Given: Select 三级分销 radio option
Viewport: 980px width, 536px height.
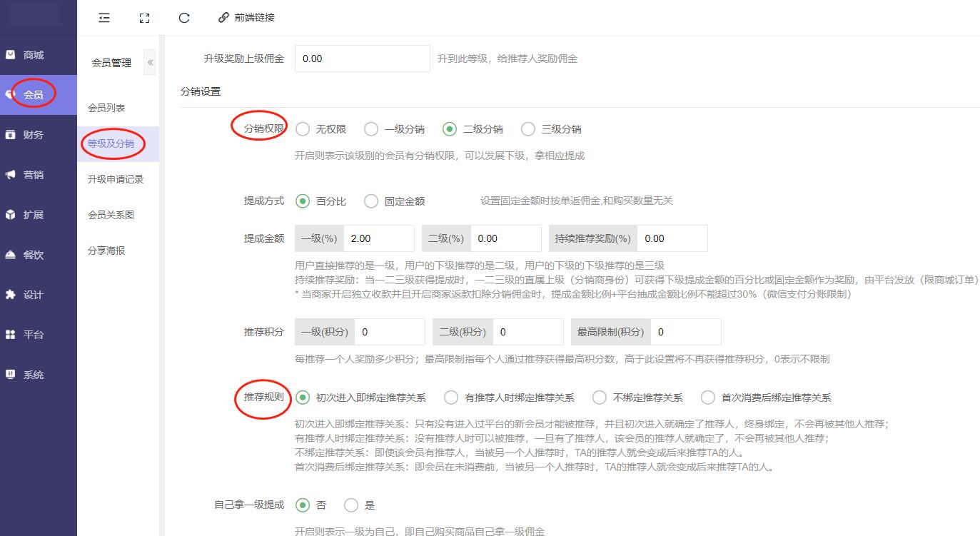Looking at the screenshot, I should click(x=528, y=129).
